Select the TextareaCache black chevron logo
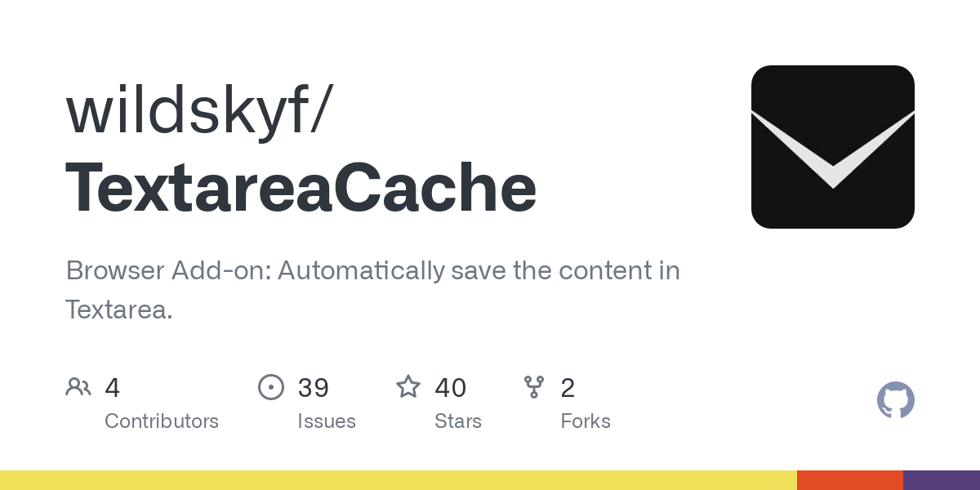Viewport: 980px width, 490px height. coord(832,147)
